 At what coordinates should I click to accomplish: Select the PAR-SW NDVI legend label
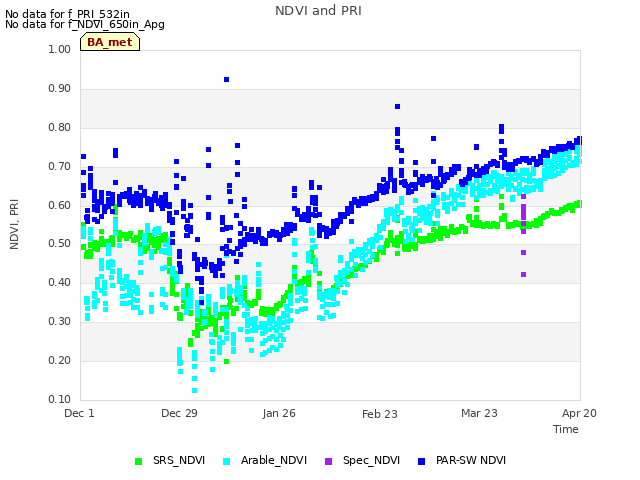point(471,460)
